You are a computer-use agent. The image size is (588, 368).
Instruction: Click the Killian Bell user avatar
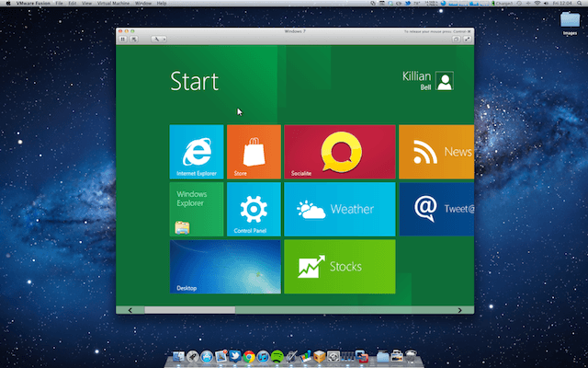click(x=445, y=81)
